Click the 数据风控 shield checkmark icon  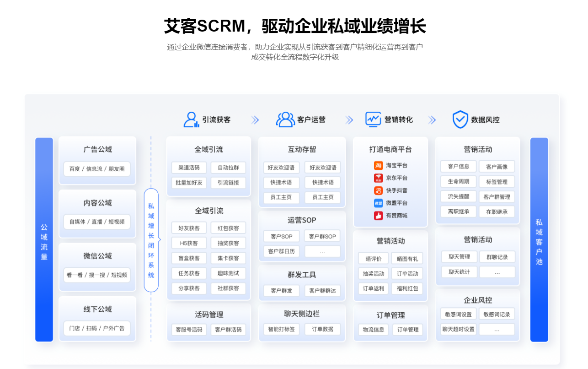tap(460, 119)
